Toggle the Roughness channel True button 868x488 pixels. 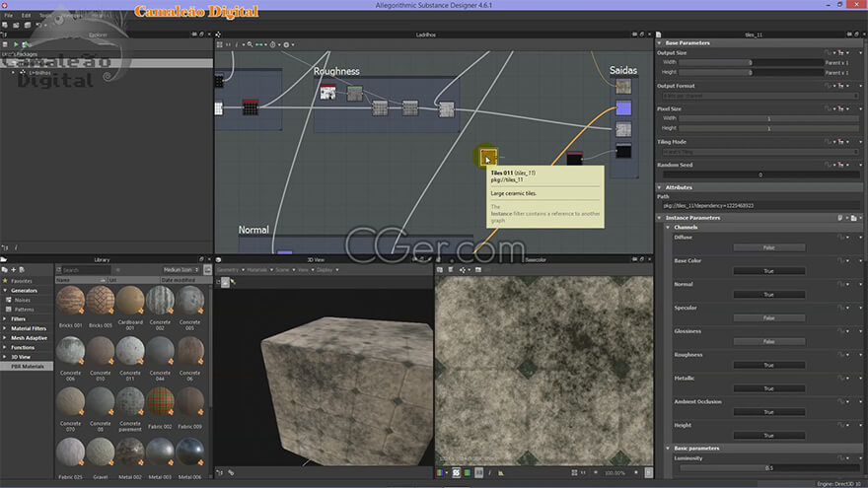pyautogui.click(x=769, y=365)
